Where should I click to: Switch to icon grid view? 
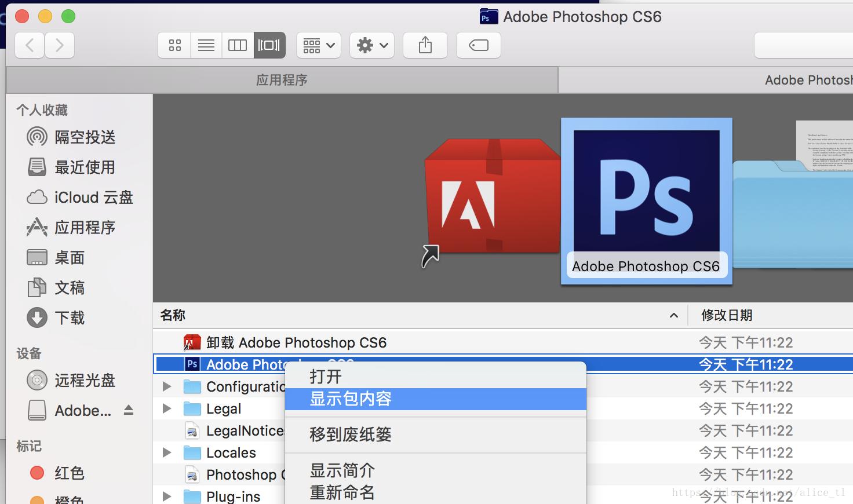(x=174, y=45)
